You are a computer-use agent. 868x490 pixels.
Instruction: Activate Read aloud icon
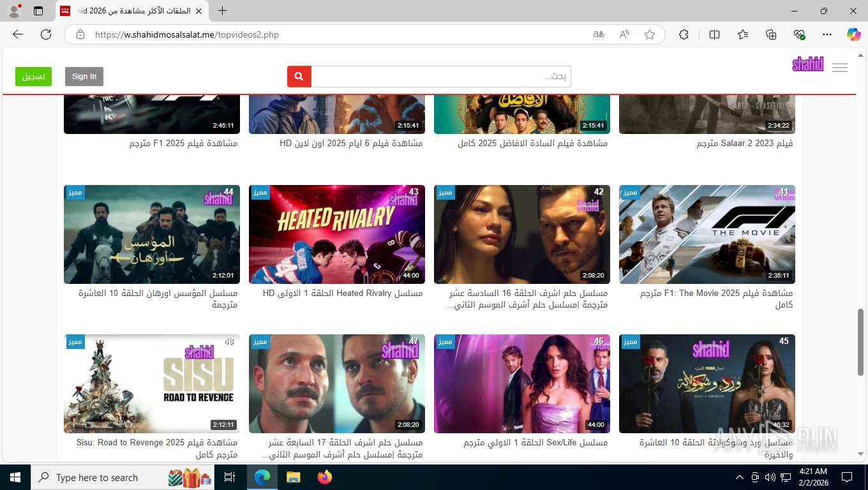[x=624, y=34]
